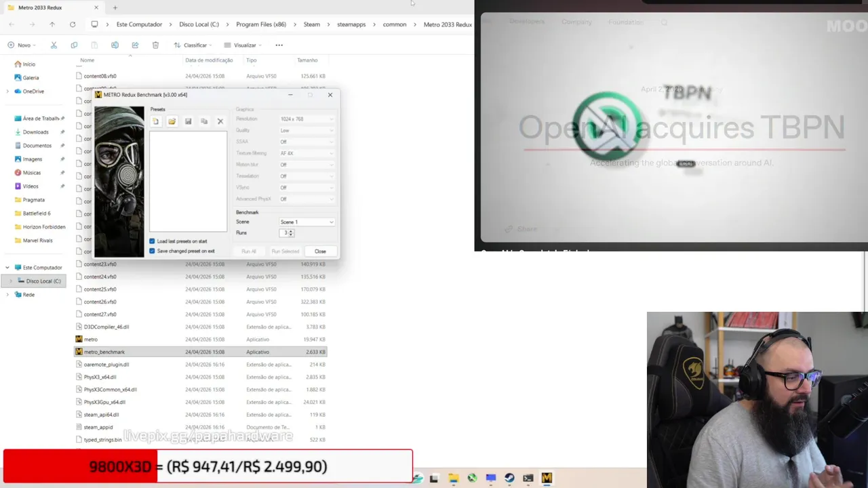Delete preset with the X icon

pos(220,121)
